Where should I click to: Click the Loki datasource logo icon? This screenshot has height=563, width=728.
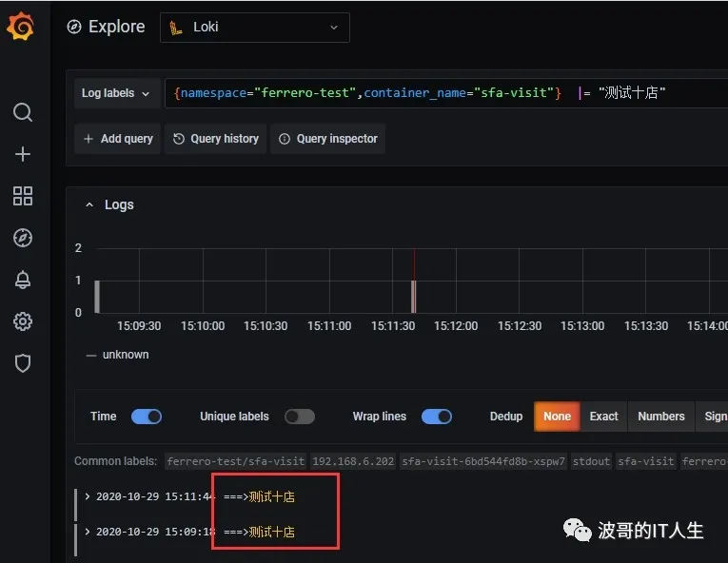175,28
